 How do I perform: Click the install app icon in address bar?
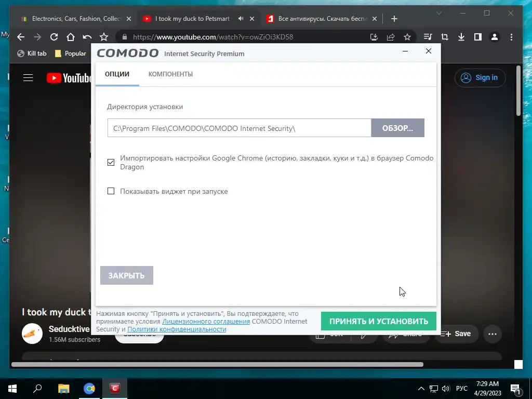(x=374, y=37)
